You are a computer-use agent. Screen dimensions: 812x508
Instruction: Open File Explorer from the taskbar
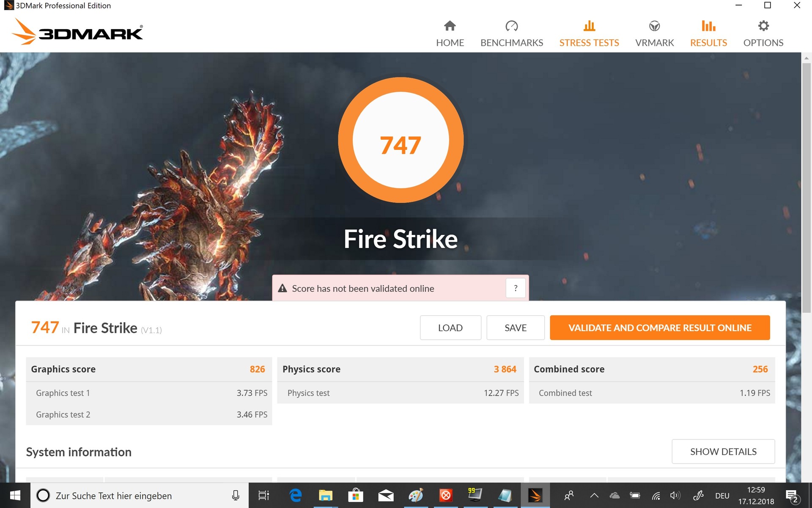coord(325,495)
